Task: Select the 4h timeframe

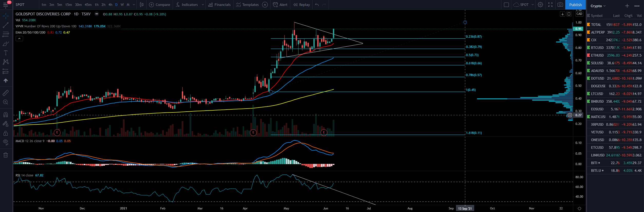Action: pos(110,5)
